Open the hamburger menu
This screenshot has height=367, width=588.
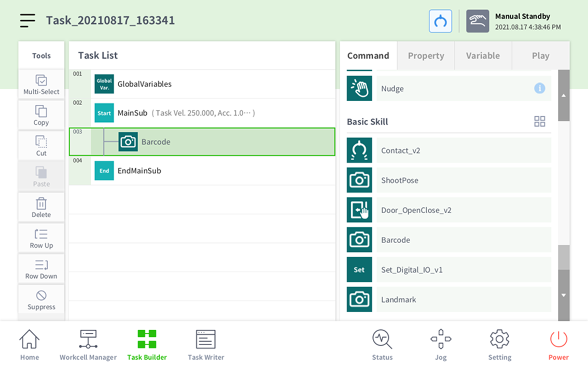(x=27, y=21)
